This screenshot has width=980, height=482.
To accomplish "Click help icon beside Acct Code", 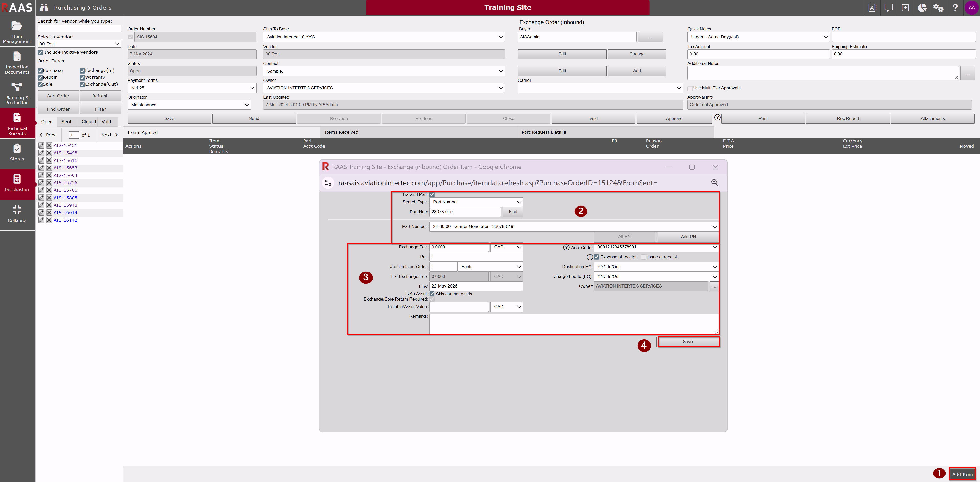I will 566,248.
